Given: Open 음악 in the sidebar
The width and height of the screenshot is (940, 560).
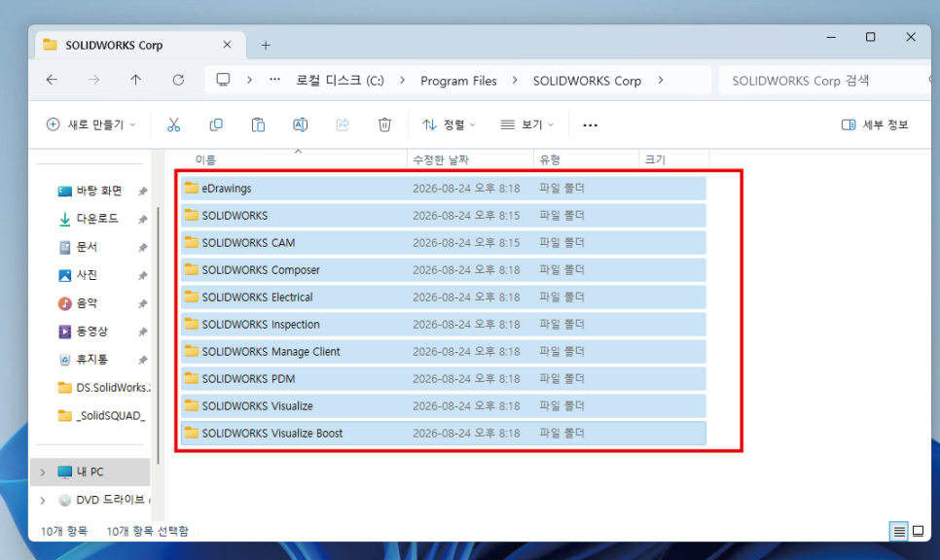Looking at the screenshot, I should (x=87, y=303).
